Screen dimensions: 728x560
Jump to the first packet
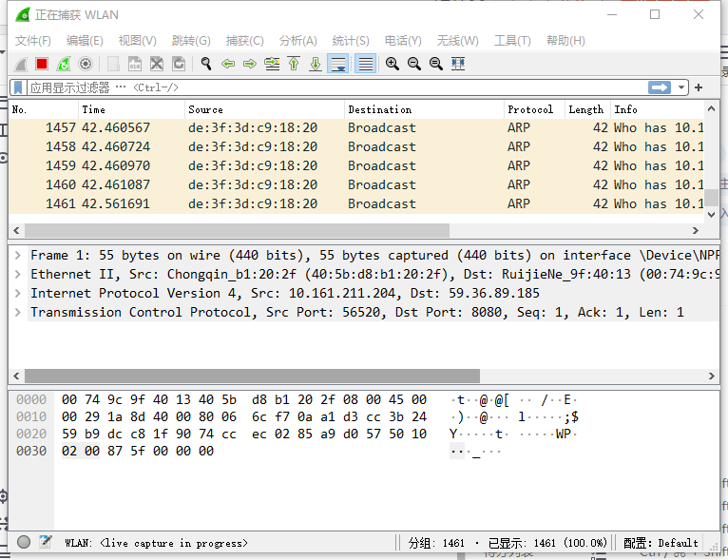(x=294, y=64)
